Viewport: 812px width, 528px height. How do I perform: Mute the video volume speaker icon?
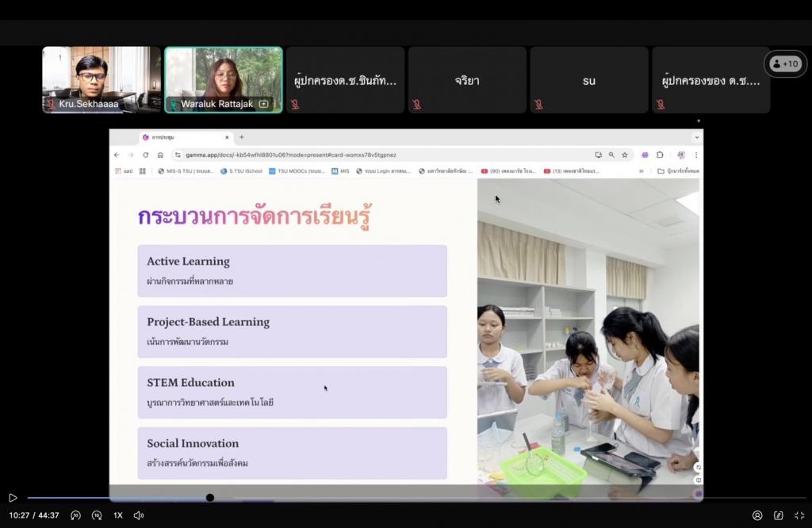click(x=138, y=515)
